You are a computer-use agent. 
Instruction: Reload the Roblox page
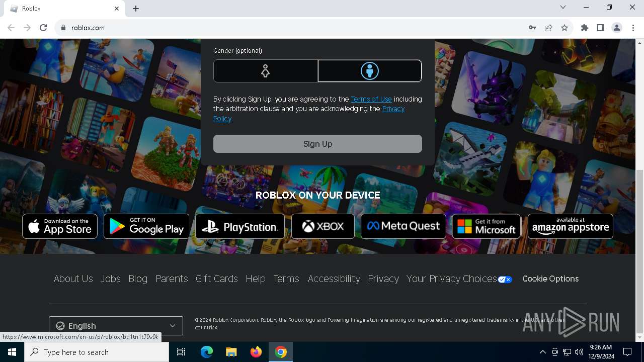(x=43, y=28)
